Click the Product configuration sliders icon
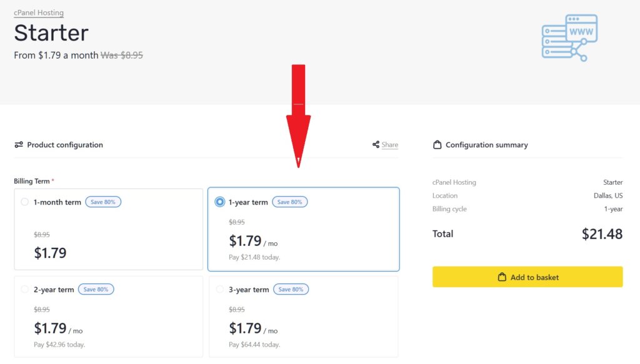640x364 pixels. [x=19, y=145]
